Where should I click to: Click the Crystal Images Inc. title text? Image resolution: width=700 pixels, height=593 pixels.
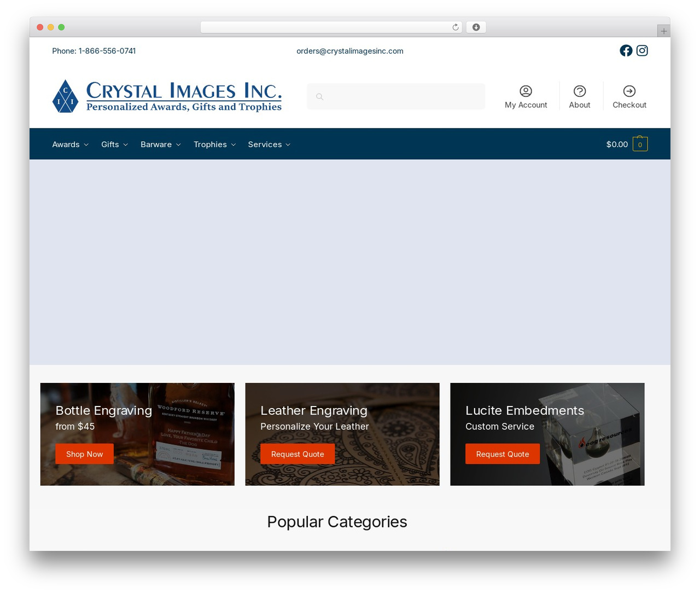click(184, 90)
